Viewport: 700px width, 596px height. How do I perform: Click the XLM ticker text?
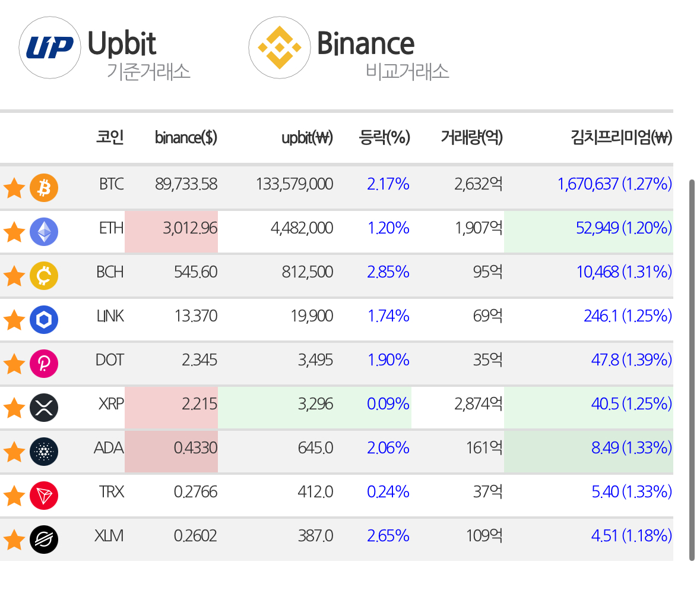pyautogui.click(x=109, y=536)
